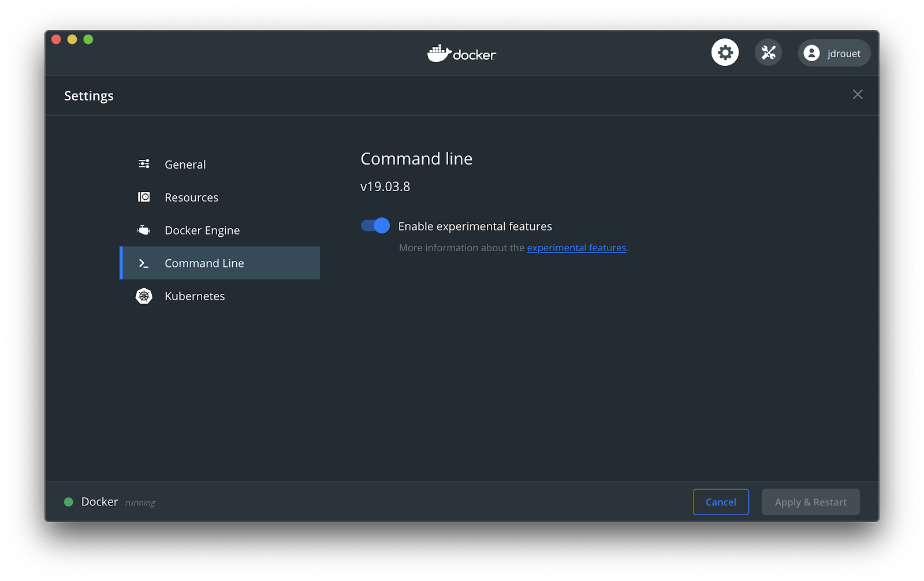Click the Resources disk icon
The height and width of the screenshot is (581, 924).
point(144,196)
